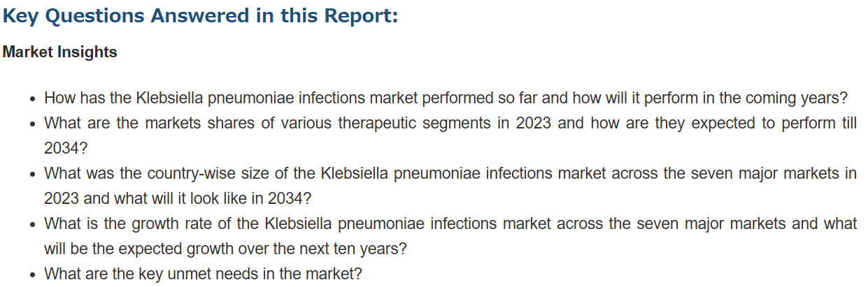This screenshot has height=287, width=868.
Task: Click the word 'Klebsiella' in the first bullet
Action: 171,98
